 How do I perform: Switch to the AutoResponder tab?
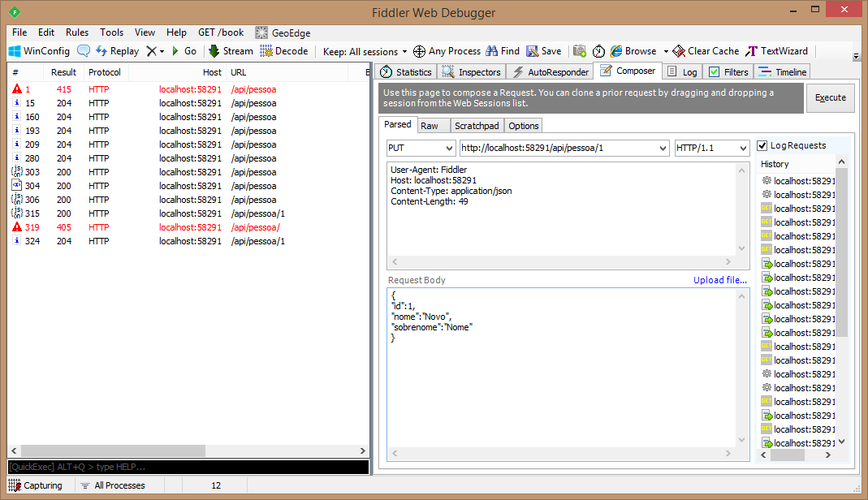[x=551, y=72]
